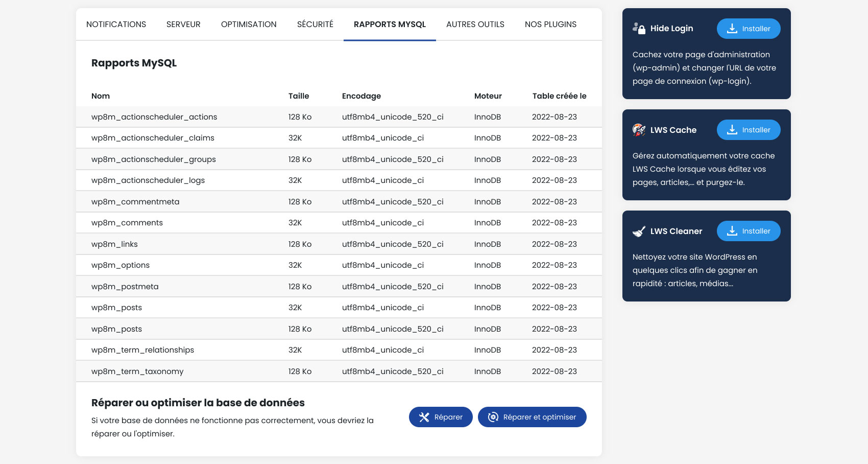Click download icon in LWS Cache Installer button
This screenshot has height=464, width=868.
pos(732,130)
